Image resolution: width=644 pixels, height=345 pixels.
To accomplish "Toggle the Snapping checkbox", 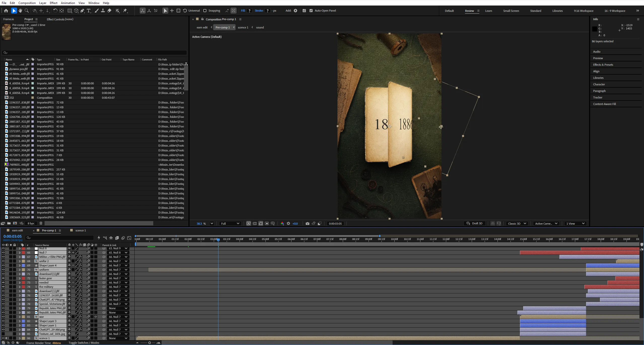I will [x=205, y=11].
